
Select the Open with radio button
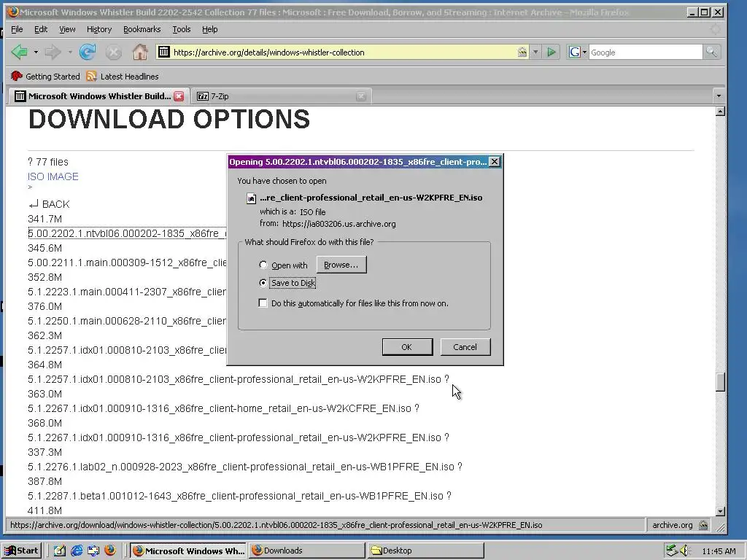[263, 265]
